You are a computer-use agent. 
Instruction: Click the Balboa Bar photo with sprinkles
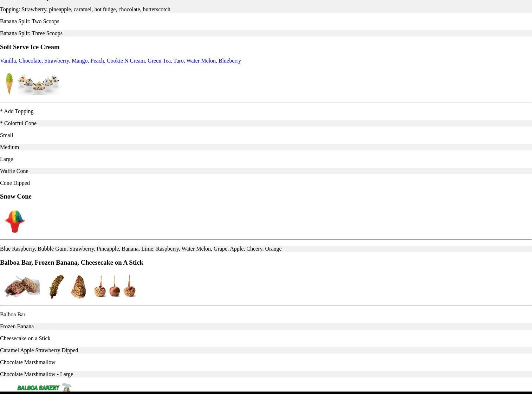tap(22, 286)
